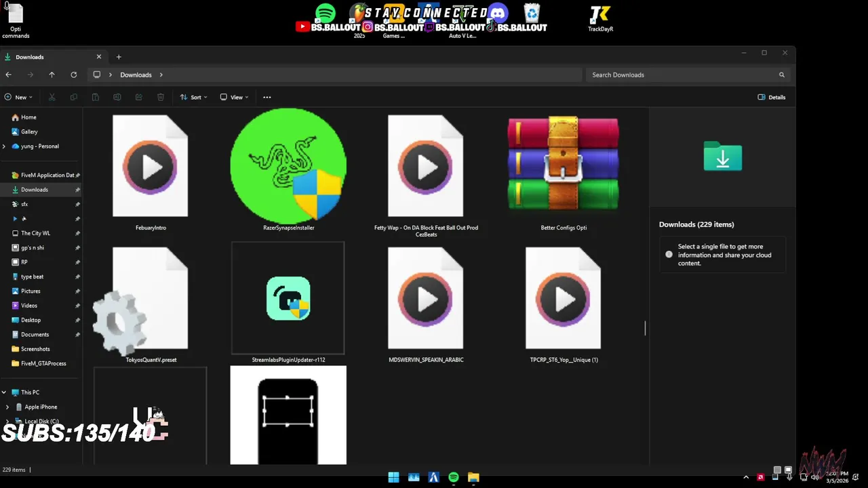The height and width of the screenshot is (488, 868).
Task: Collapse the This PC node
Action: pos(4,392)
